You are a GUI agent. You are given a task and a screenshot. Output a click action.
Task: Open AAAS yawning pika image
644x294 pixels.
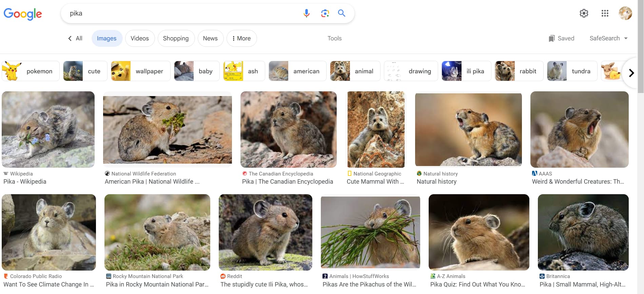(580, 129)
